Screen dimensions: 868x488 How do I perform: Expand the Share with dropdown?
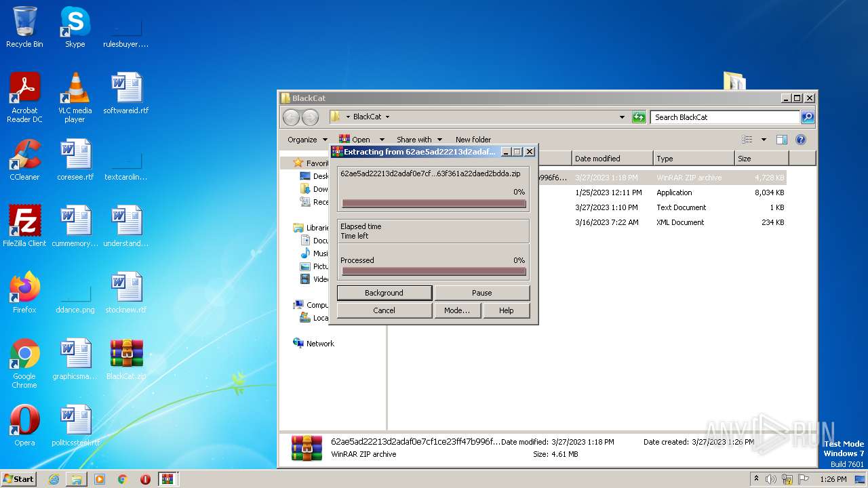click(x=419, y=140)
